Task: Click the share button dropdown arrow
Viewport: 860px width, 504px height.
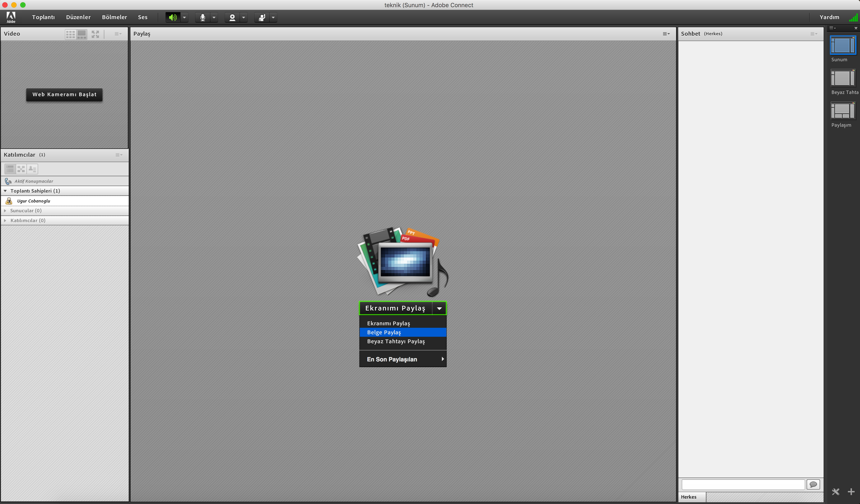Action: tap(439, 308)
